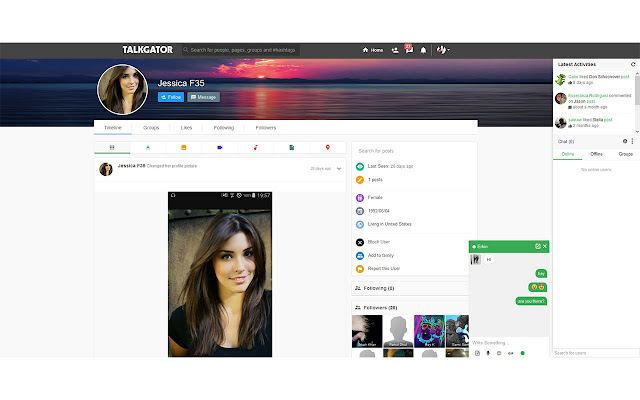The height and width of the screenshot is (400, 640).
Task: Open the colorful neon follower thumbnail
Action: tap(429, 331)
